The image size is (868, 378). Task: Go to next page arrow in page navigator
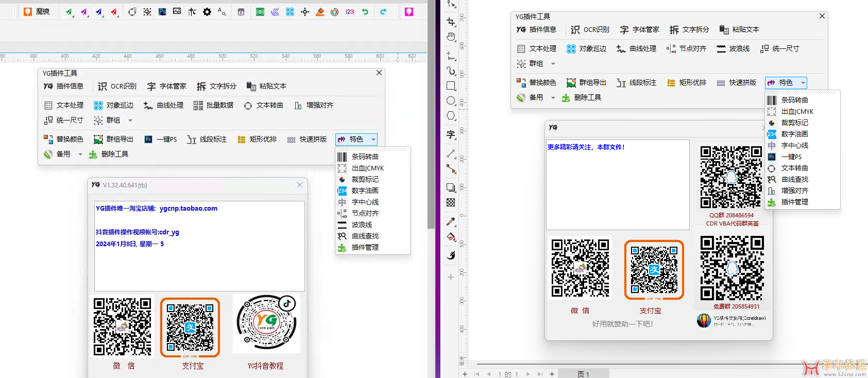(x=527, y=374)
